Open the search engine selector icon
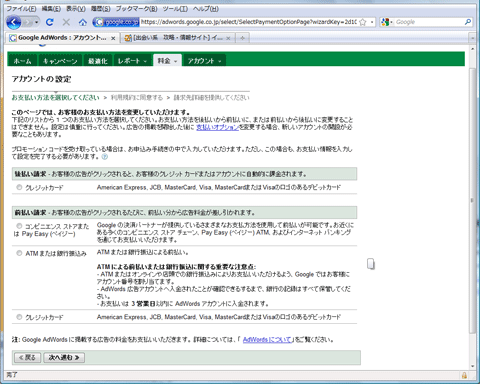The height and width of the screenshot is (384, 480). pos(387,22)
